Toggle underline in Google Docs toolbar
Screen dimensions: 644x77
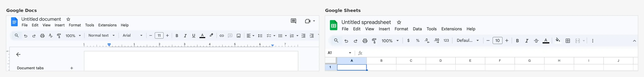(x=194, y=36)
